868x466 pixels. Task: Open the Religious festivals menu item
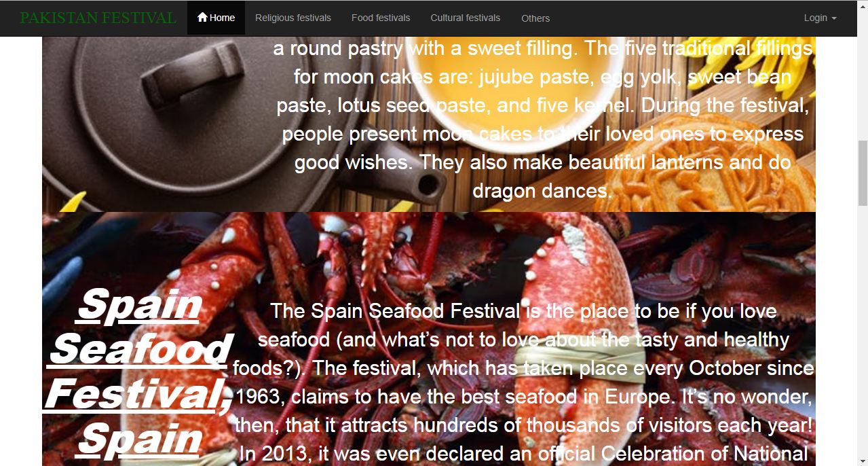[293, 18]
